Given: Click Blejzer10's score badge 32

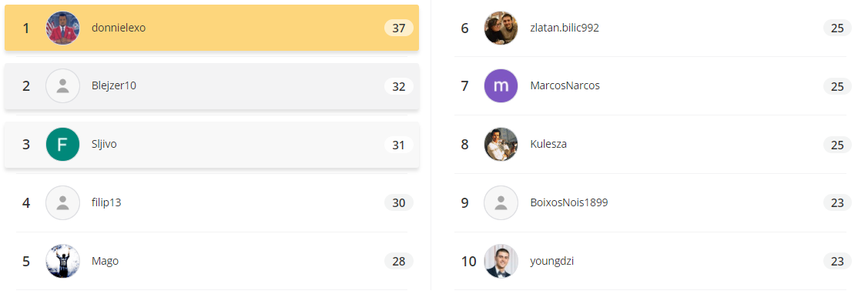Looking at the screenshot, I should click(399, 86).
